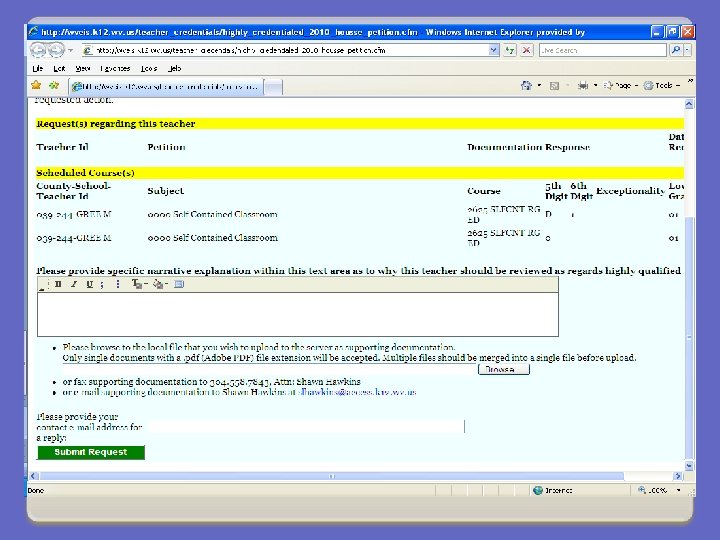Open the text color picker in editor
Image resolution: width=720 pixels, height=540 pixels.
139,284
